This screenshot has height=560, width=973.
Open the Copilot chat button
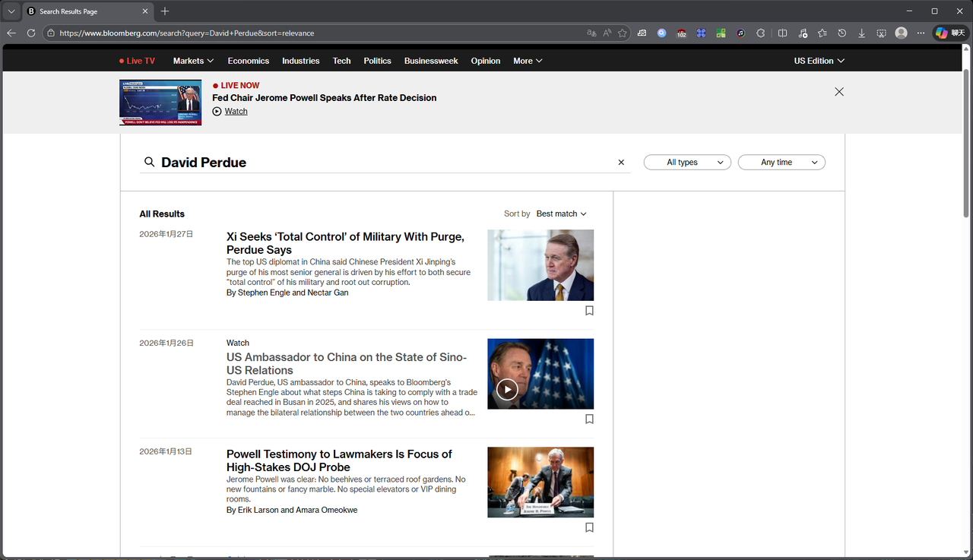(949, 33)
